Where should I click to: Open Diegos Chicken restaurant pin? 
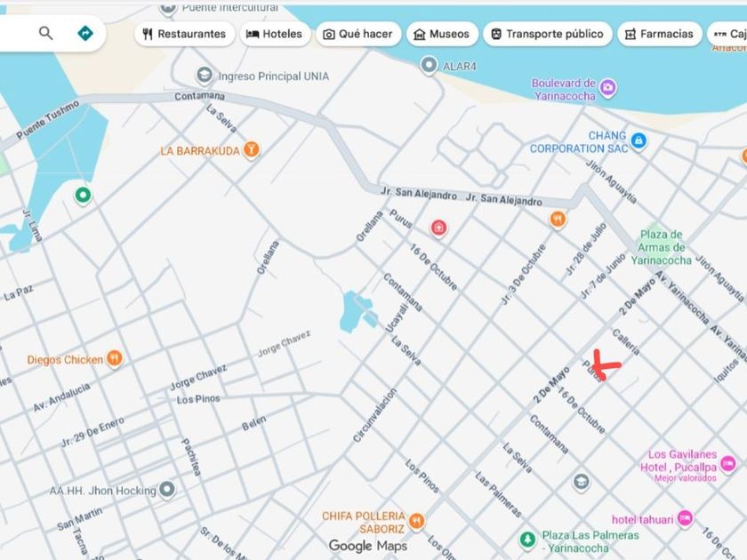[115, 358]
